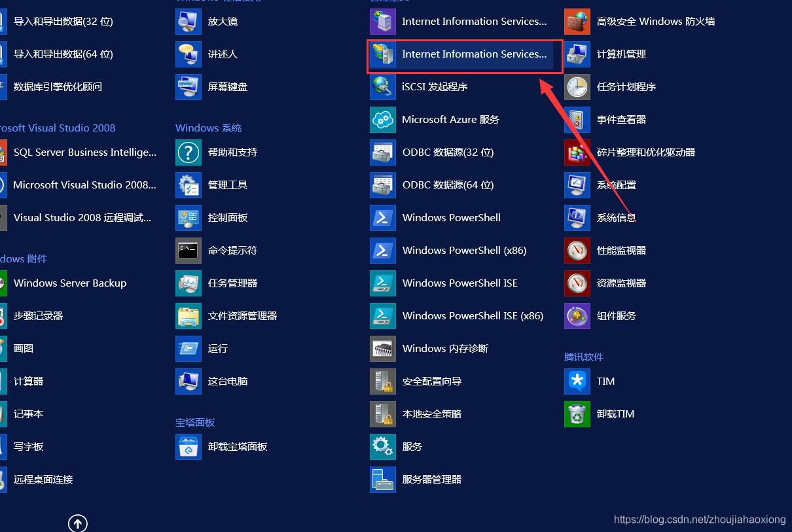The width and height of the screenshot is (792, 532).
Task: Open the On-Screen Keyboard (屏幕键盘) icon
Action: [189, 87]
